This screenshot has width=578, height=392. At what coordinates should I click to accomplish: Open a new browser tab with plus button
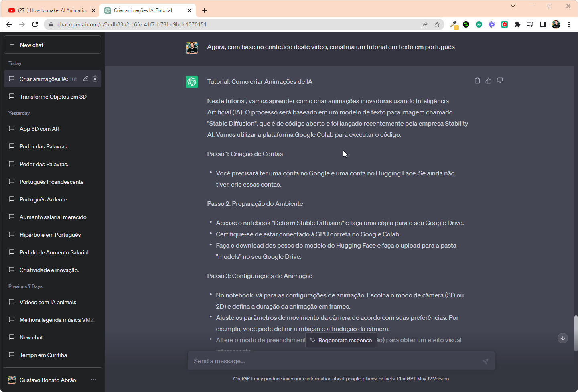pos(205,10)
